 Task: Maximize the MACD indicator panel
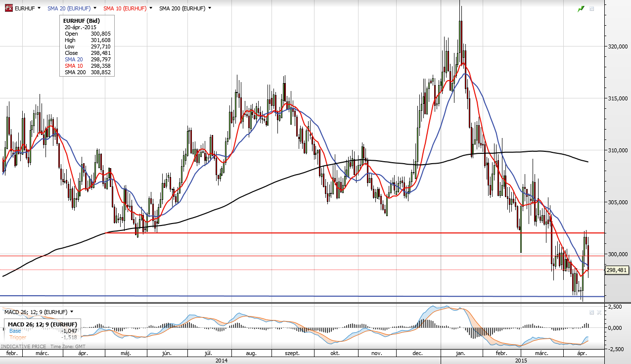591,313
